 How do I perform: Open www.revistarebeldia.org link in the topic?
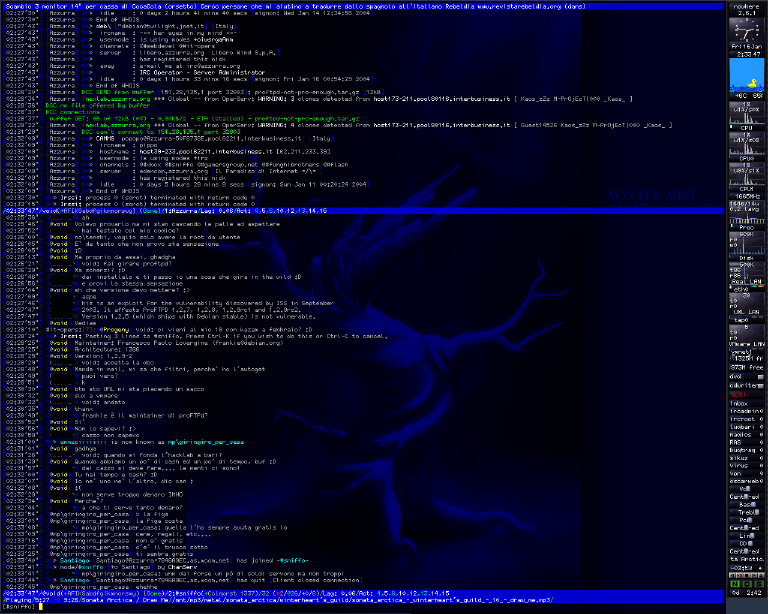(518, 6)
